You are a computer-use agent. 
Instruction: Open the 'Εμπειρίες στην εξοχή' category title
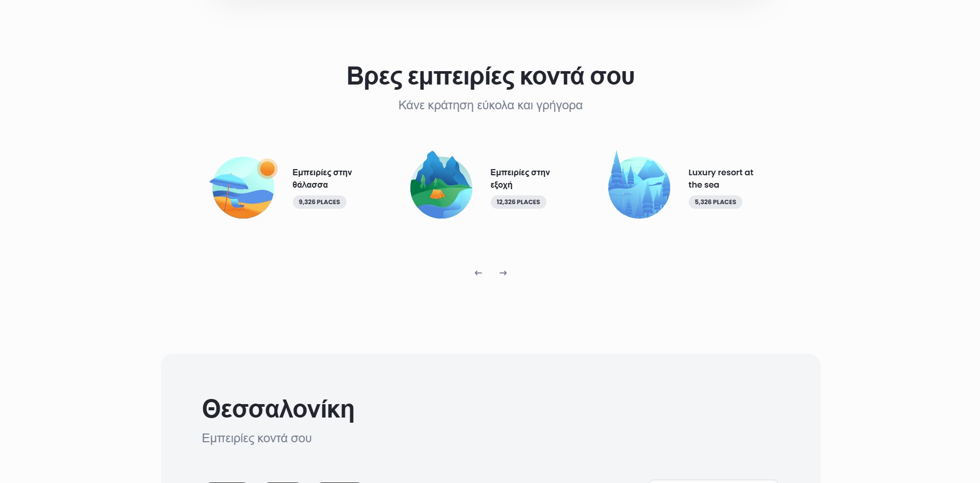click(x=520, y=178)
